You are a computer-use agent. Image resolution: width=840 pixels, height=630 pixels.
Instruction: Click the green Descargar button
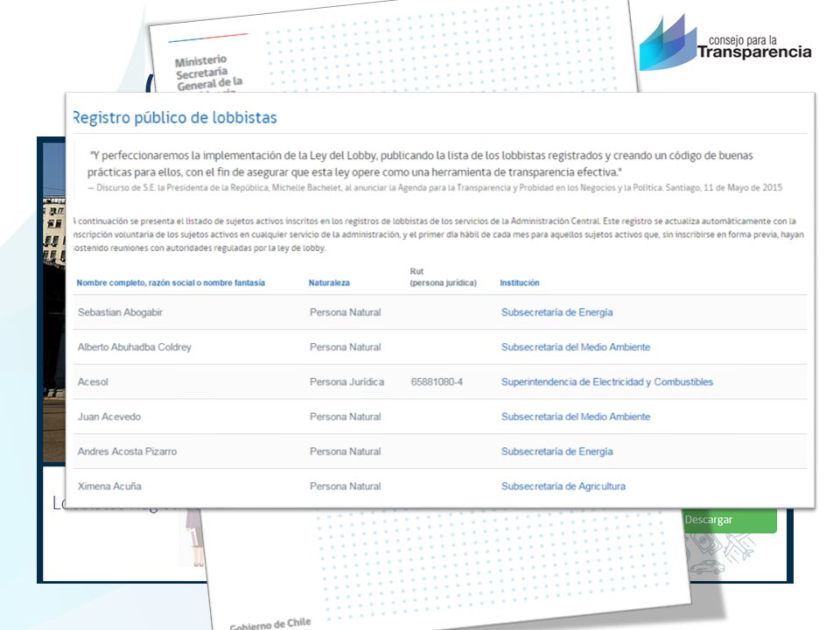tap(730, 520)
